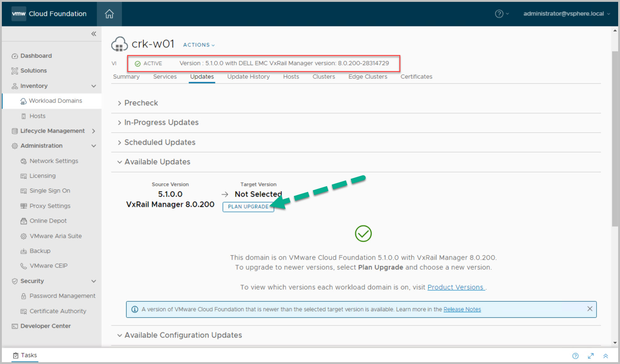Open the Edge Clusters tab
Image resolution: width=620 pixels, height=364 pixels.
click(368, 77)
